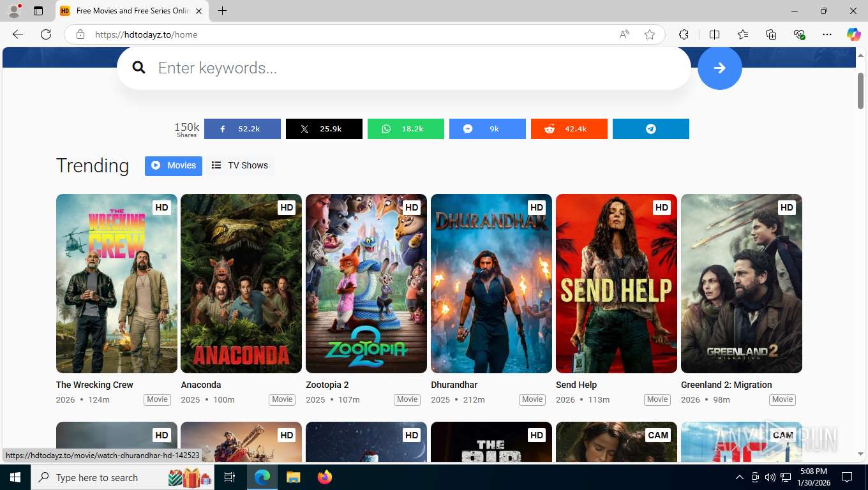The image size is (868, 490).
Task: Open the Greenland 2: Migration poster
Action: 742,283
